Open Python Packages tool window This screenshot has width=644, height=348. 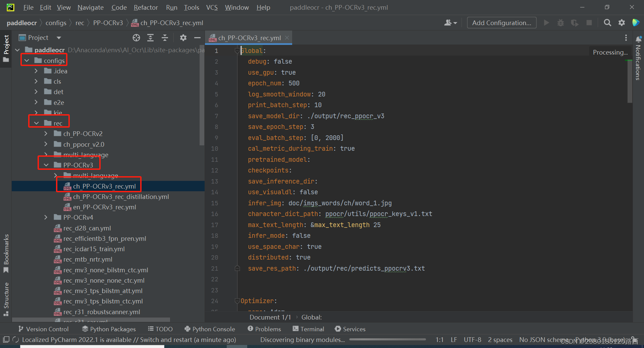[109, 329]
